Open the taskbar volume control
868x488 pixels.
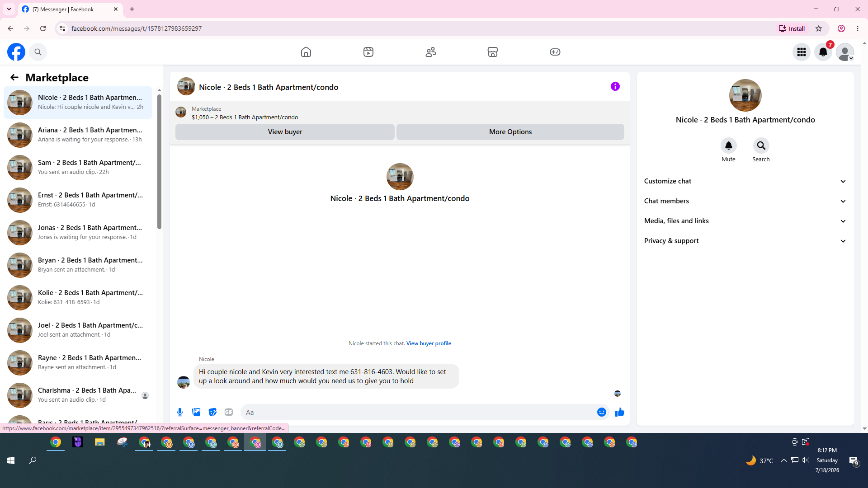pos(805,460)
